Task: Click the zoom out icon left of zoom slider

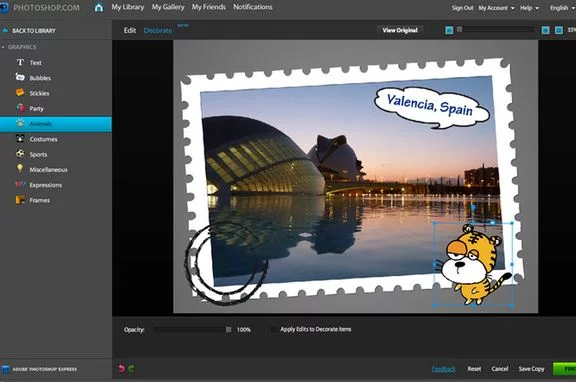Action: tap(449, 30)
